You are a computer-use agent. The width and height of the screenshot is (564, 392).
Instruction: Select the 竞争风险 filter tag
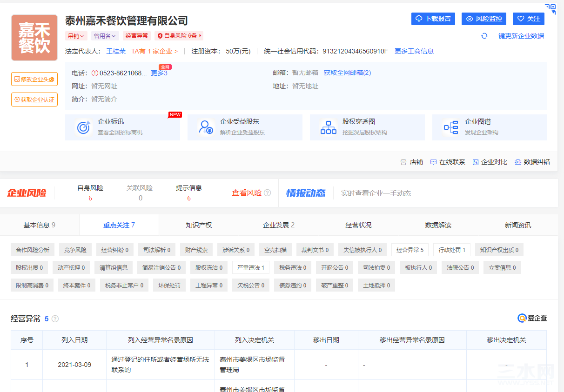tap(75, 250)
